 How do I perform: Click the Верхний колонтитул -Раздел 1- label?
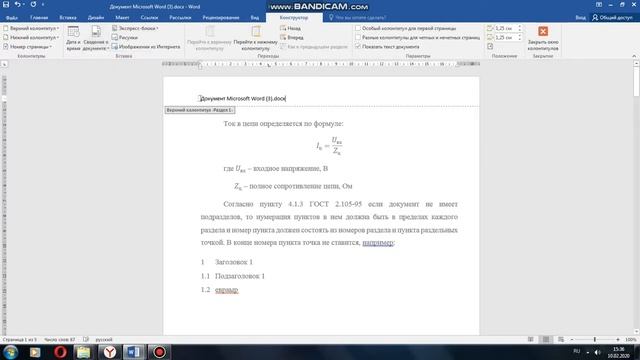point(200,110)
